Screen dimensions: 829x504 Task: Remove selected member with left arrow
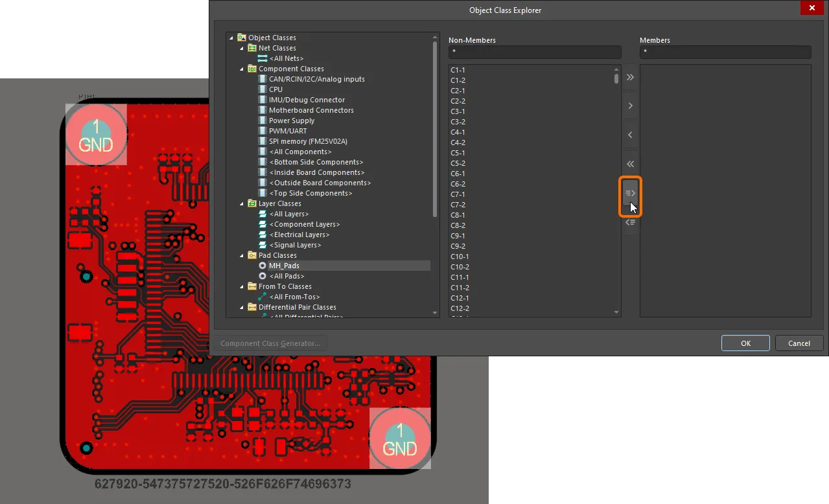click(x=630, y=135)
